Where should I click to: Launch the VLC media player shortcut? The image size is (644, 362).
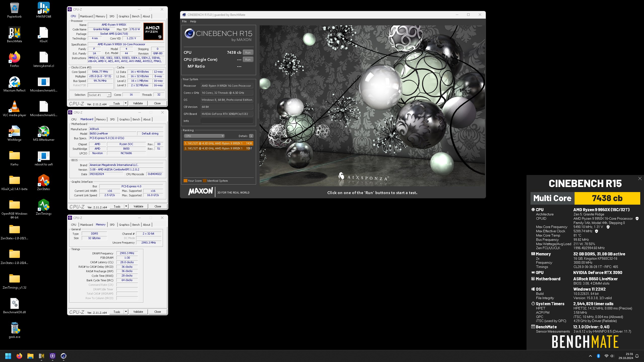click(x=14, y=109)
